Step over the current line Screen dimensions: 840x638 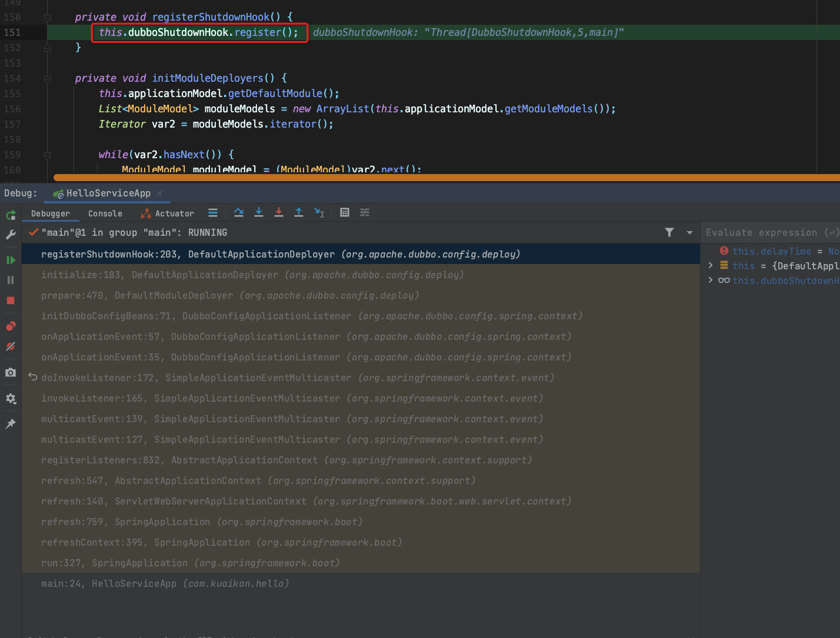[x=238, y=212]
